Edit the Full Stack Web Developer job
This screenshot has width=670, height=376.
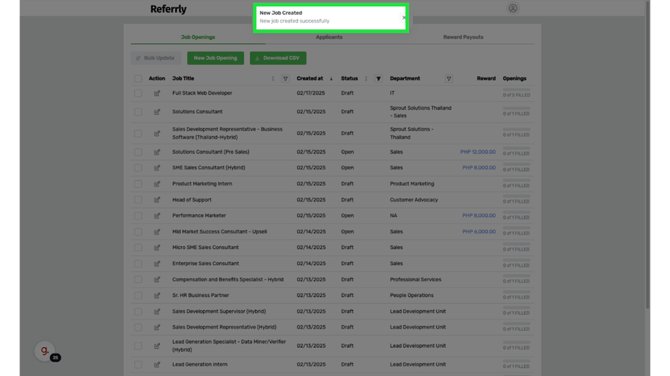tap(157, 93)
